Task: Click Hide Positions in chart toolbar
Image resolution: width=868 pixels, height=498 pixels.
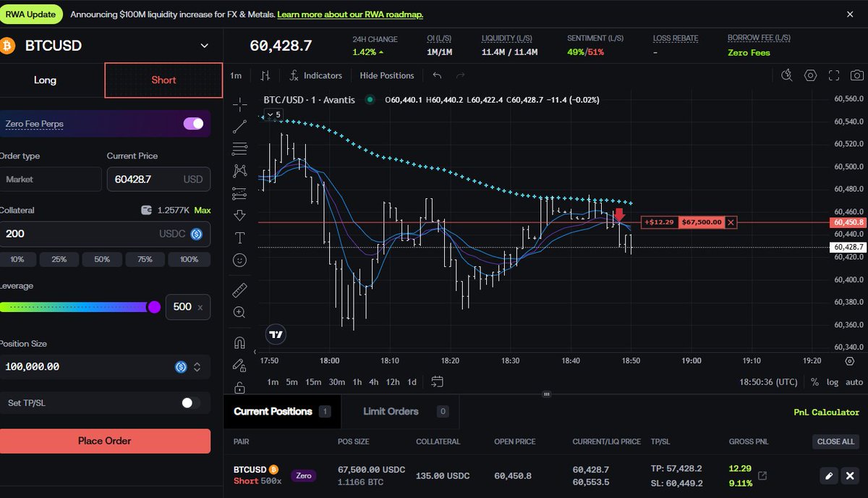Action: click(387, 75)
